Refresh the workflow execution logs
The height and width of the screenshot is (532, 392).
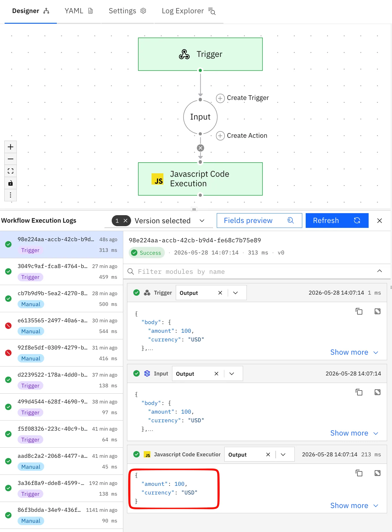337,221
